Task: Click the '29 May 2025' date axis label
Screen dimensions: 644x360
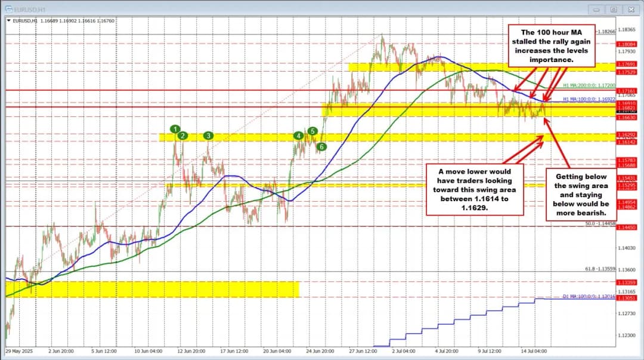Action: 20,352
